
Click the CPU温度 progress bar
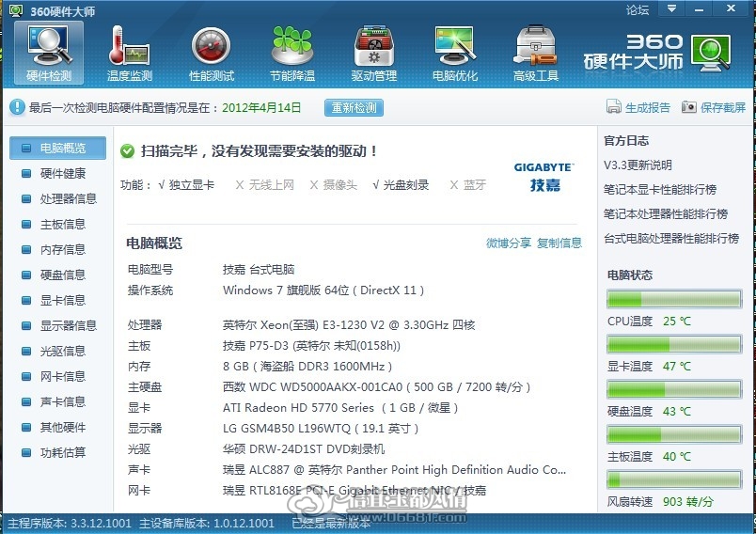(x=674, y=299)
